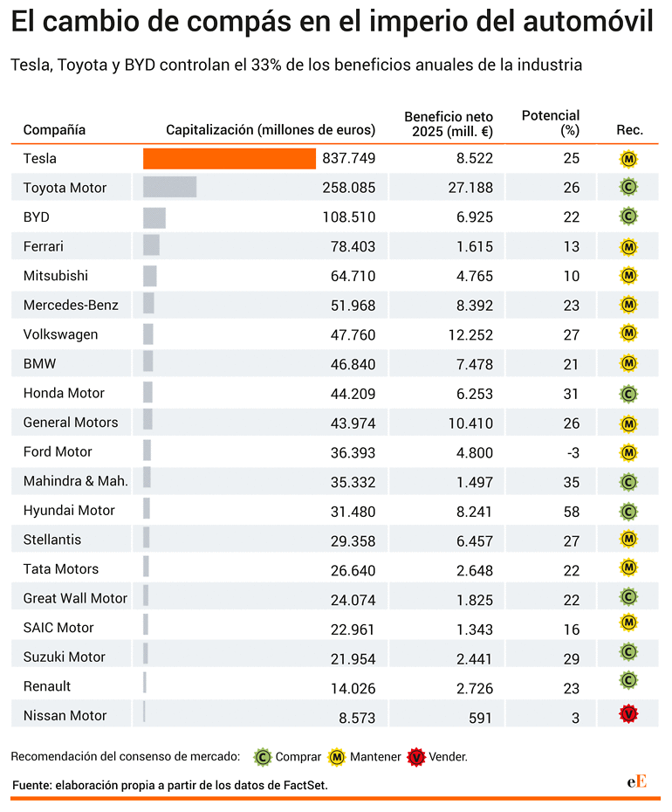Click the Potencial (%) column header

coord(551,123)
